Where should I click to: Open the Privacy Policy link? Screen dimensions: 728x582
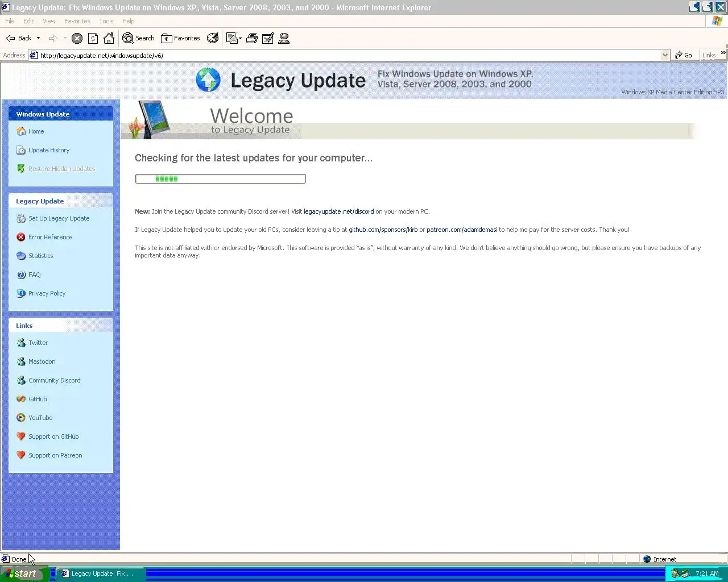(x=47, y=293)
